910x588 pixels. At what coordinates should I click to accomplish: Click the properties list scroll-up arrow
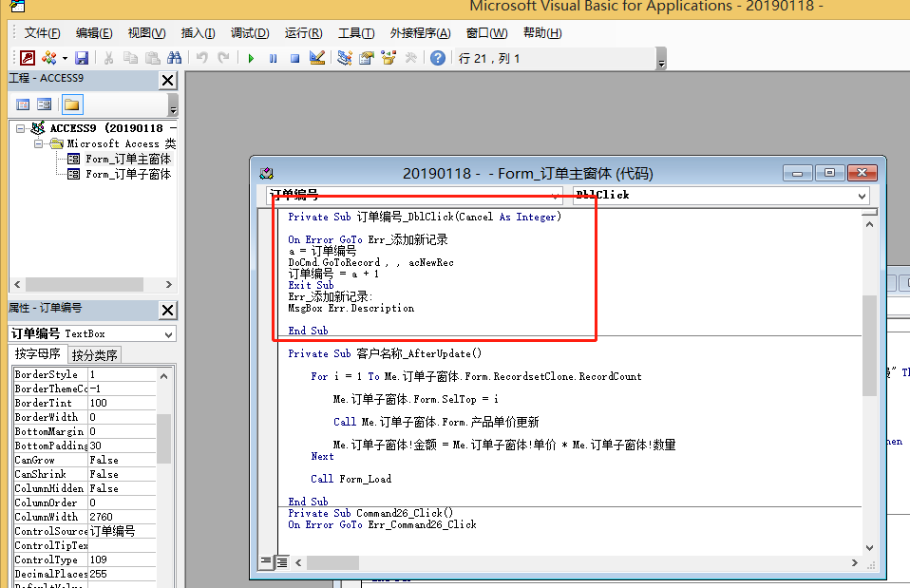[163, 376]
